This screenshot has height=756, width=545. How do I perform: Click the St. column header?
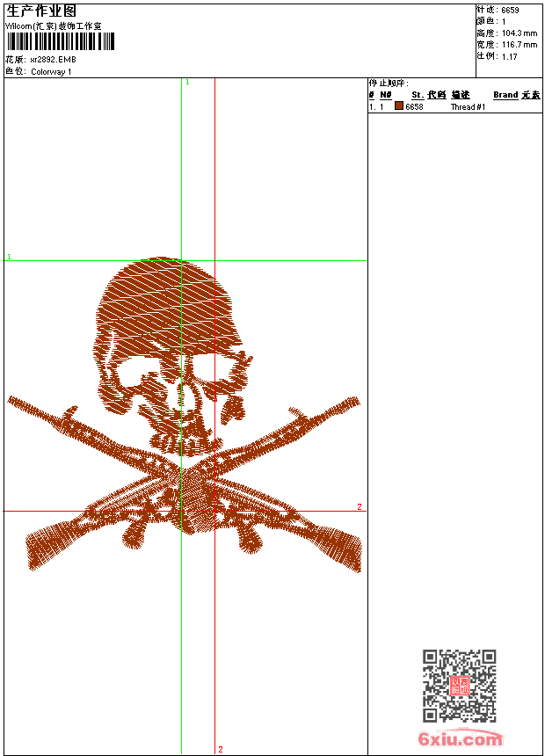418,95
